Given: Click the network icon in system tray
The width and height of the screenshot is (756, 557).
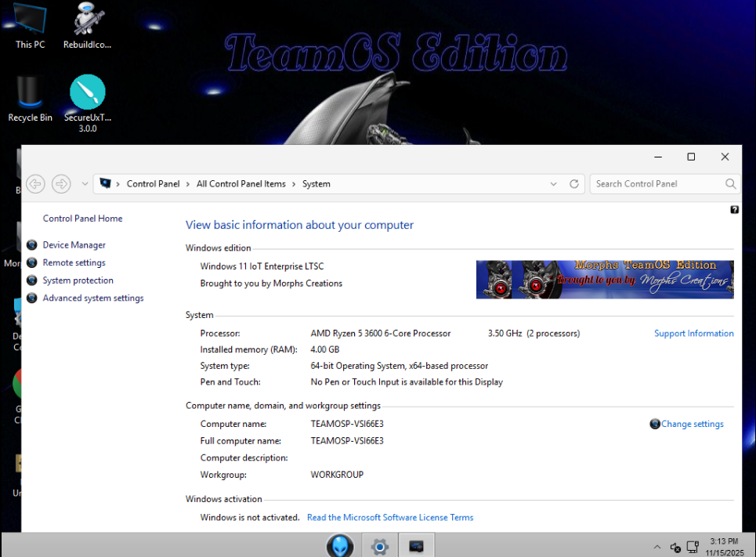Looking at the screenshot, I should click(693, 546).
